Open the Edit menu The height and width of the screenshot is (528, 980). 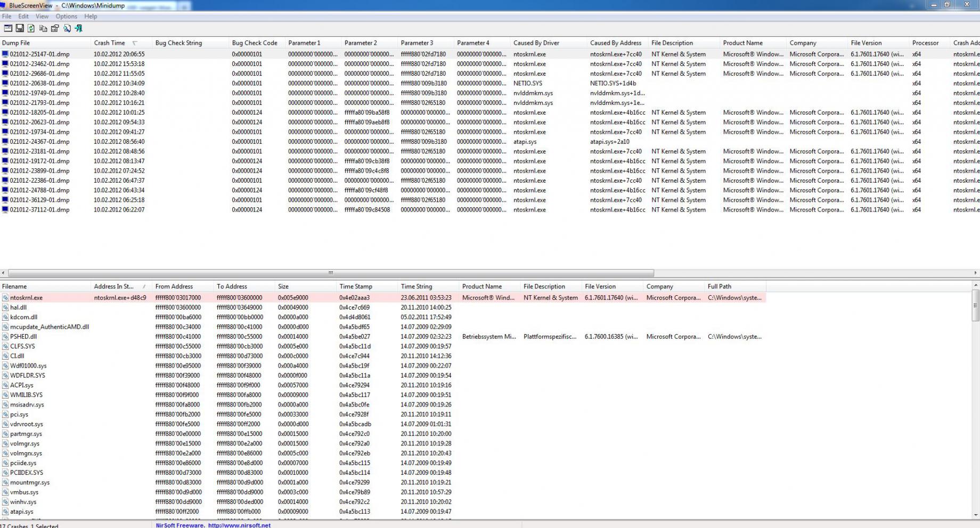23,17
